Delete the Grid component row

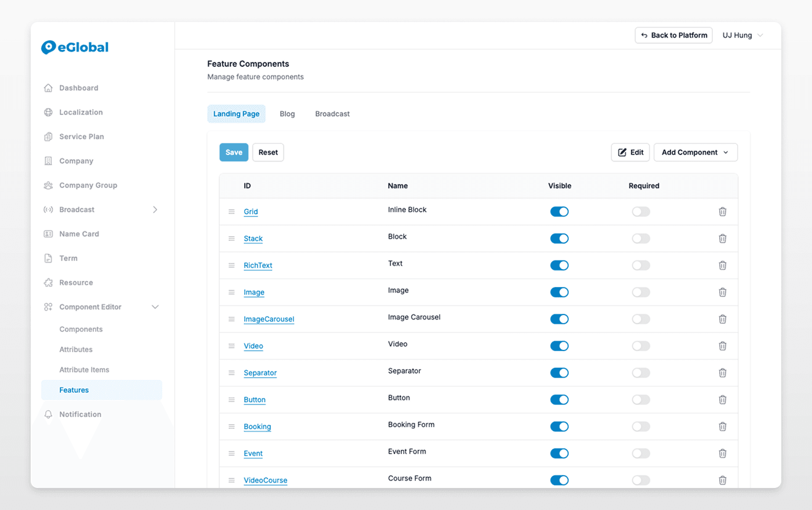click(722, 212)
